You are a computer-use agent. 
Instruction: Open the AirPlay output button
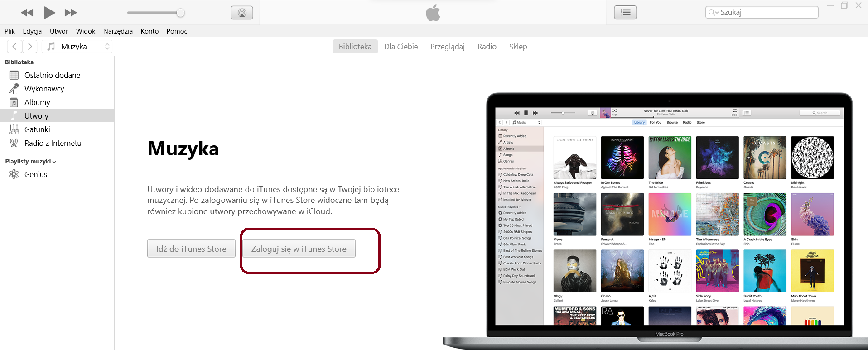pyautogui.click(x=242, y=13)
